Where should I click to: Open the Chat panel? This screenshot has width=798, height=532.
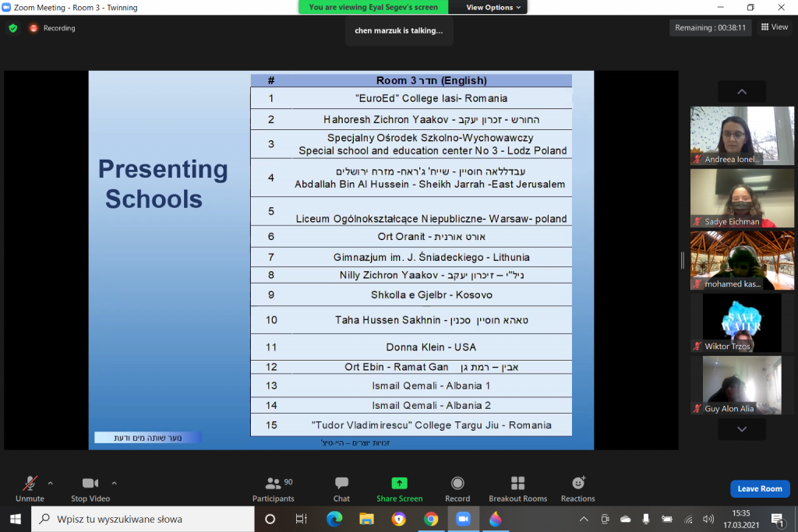click(341, 488)
